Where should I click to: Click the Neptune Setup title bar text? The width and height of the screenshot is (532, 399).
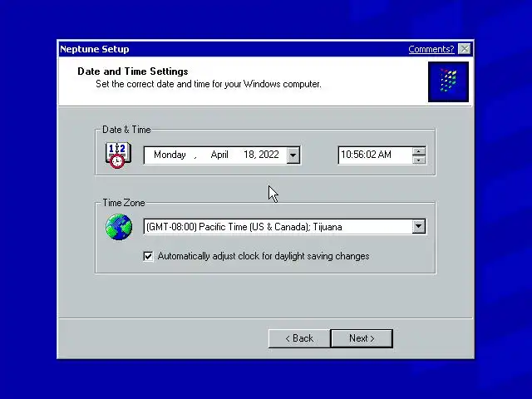(94, 49)
